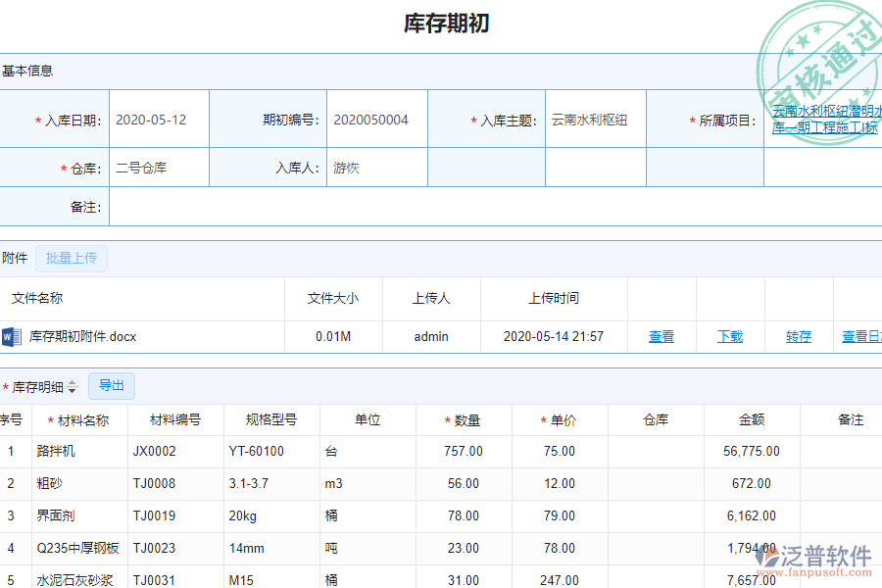Click the 基本信息 section header
The width and height of the screenshot is (882, 588).
pos(27,71)
